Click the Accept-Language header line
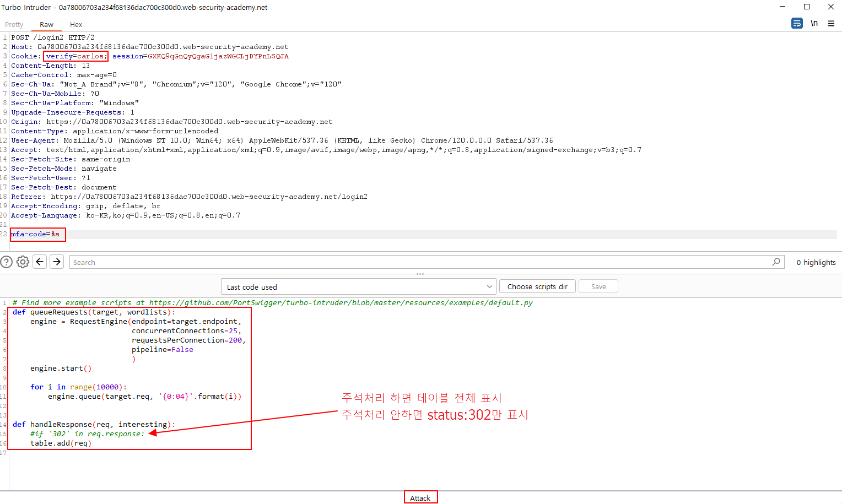Image resolution: width=842 pixels, height=504 pixels. pos(126,215)
